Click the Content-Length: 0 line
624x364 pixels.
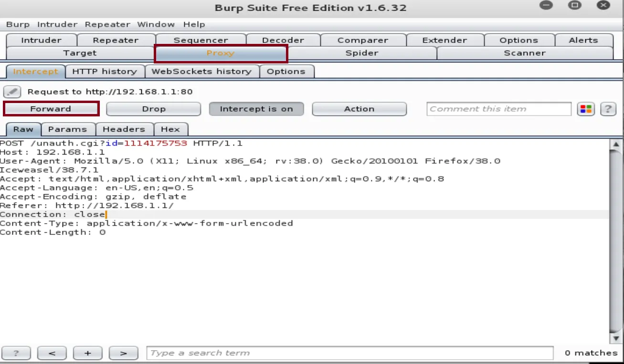[x=53, y=232]
